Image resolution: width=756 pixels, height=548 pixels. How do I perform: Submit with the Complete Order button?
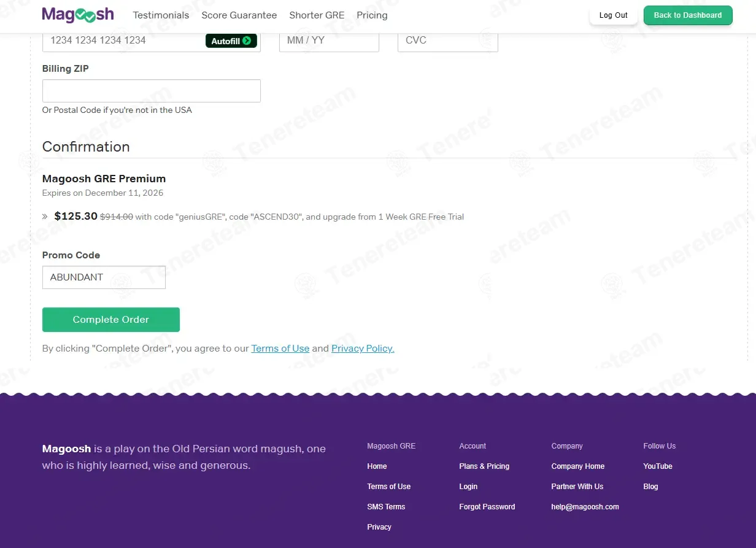(x=111, y=320)
